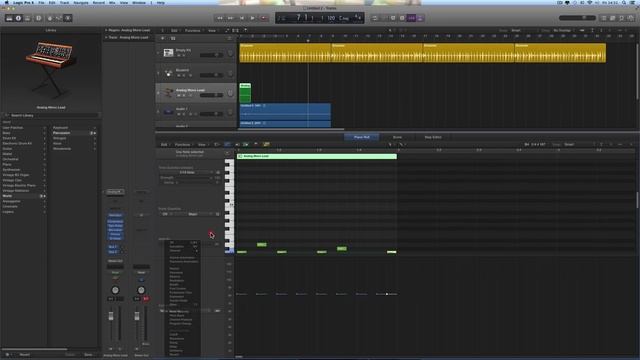Toggle the Library button in control bar

click(x=9, y=18)
